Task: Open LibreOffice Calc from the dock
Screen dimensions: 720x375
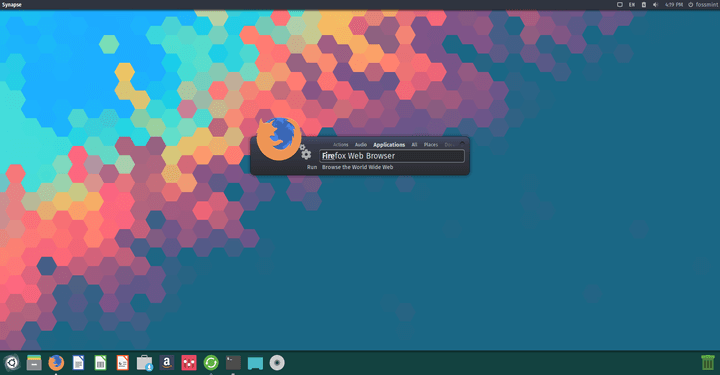Action: pos(100,363)
